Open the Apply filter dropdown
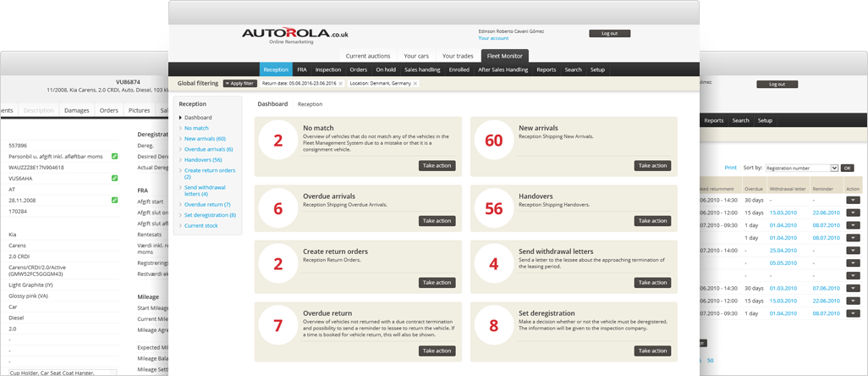Screen dimensions: 868x376 click(239, 83)
